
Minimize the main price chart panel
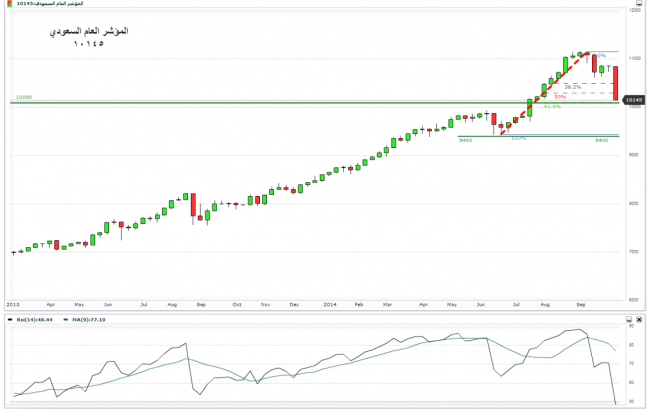coord(639,3)
